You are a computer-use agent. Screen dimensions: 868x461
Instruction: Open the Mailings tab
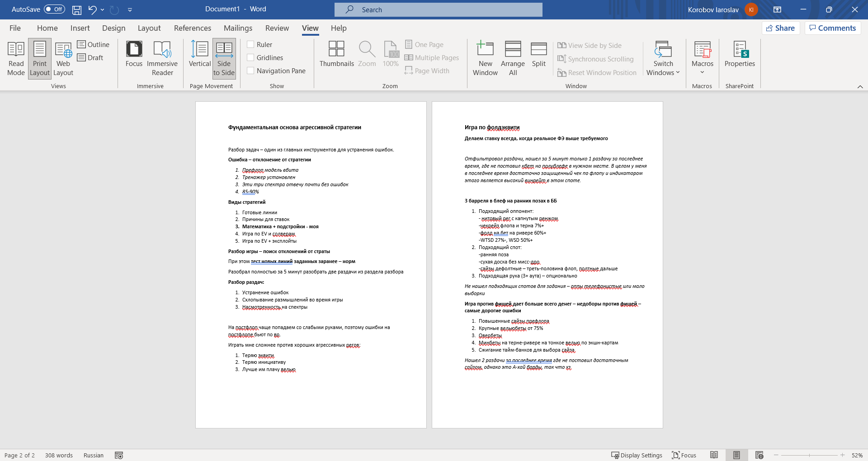pos(238,28)
